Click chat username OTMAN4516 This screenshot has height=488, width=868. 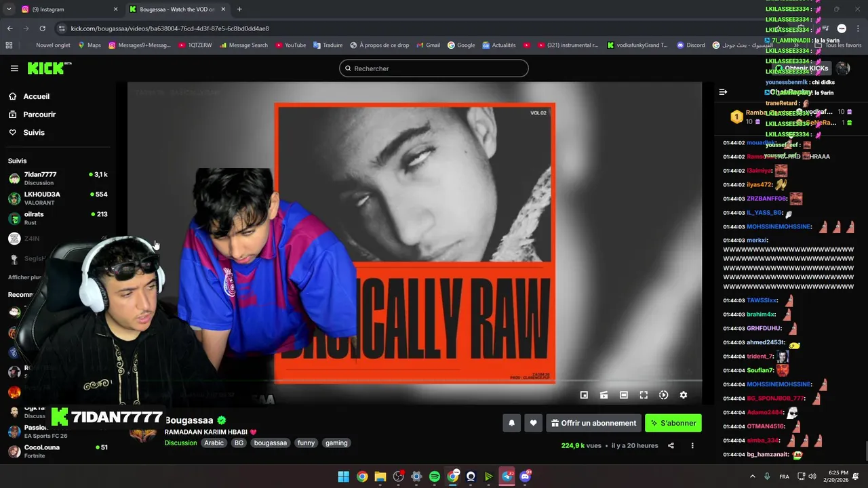pos(766,426)
